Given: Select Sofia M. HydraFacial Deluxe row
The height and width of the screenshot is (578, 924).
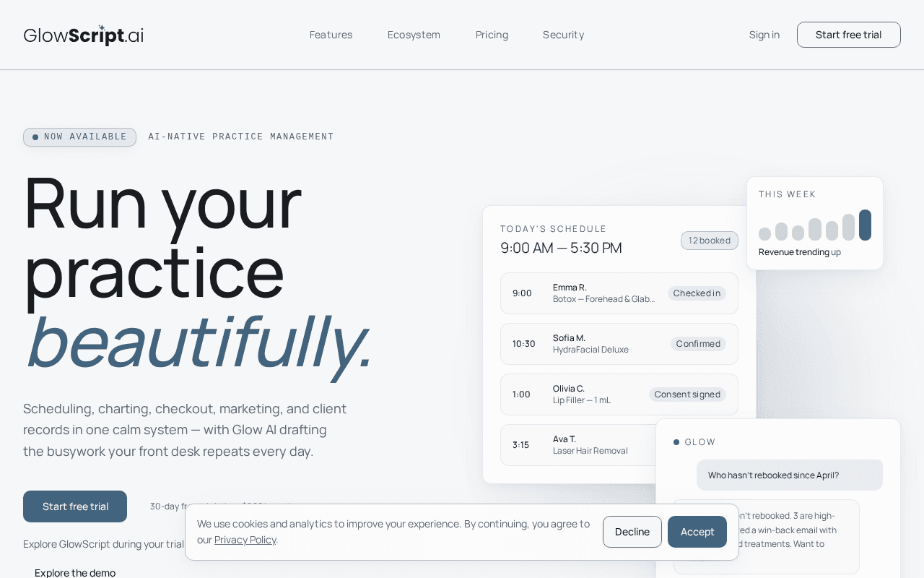Looking at the screenshot, I should pos(619,344).
